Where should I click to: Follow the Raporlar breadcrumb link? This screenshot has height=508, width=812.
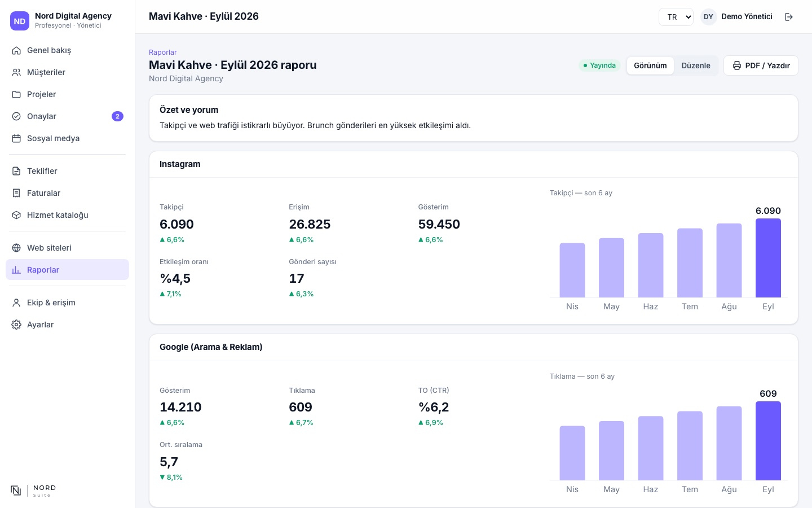tap(163, 52)
